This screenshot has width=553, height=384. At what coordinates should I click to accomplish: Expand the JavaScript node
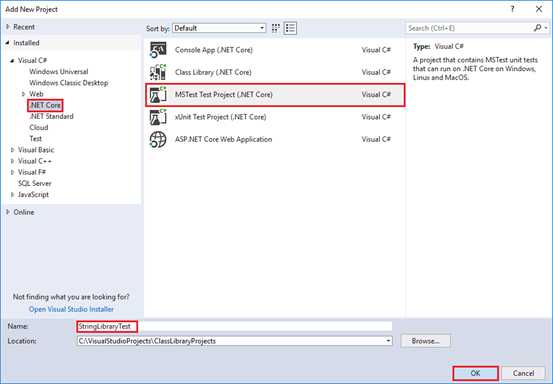tap(12, 195)
